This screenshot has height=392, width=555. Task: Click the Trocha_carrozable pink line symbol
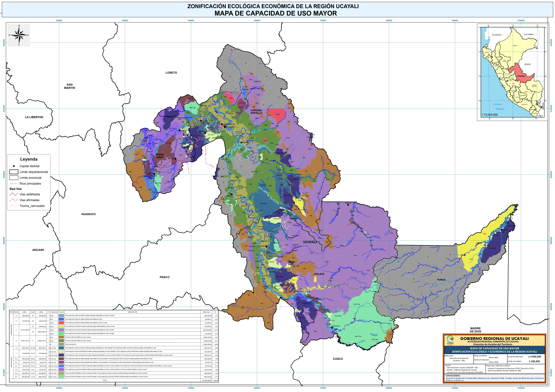point(14,206)
